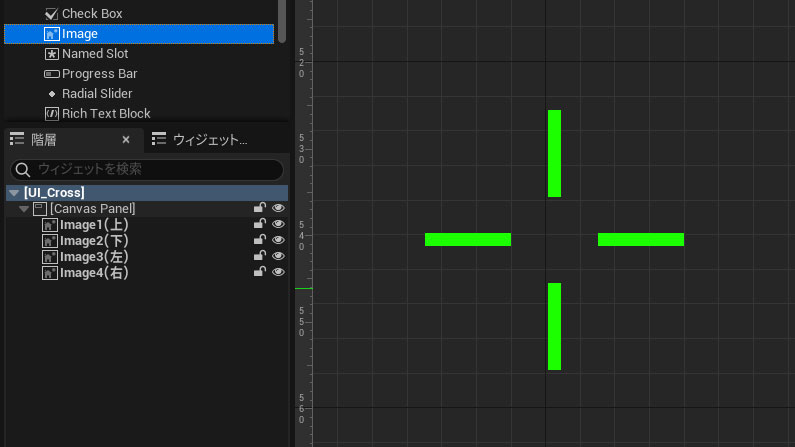This screenshot has height=447, width=795.
Task: Switch to the 階層 tab
Action: coord(74,140)
